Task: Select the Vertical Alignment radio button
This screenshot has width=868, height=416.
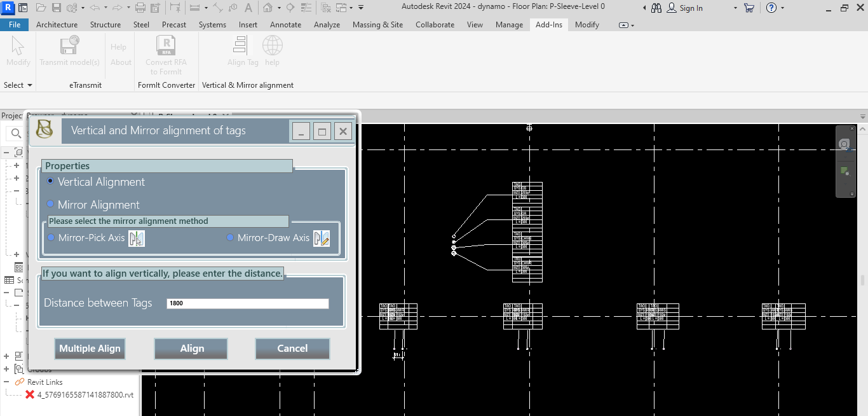Action: pyautogui.click(x=51, y=181)
